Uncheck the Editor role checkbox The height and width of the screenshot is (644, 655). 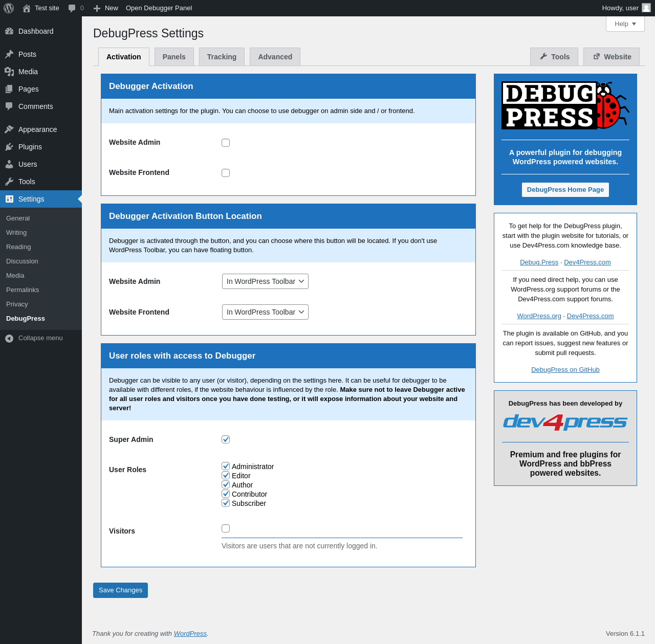[226, 475]
